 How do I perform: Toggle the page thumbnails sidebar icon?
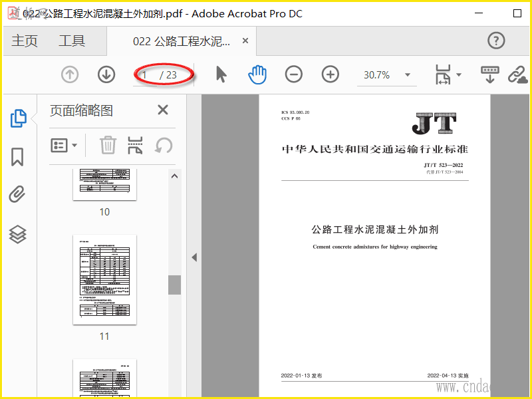19,118
